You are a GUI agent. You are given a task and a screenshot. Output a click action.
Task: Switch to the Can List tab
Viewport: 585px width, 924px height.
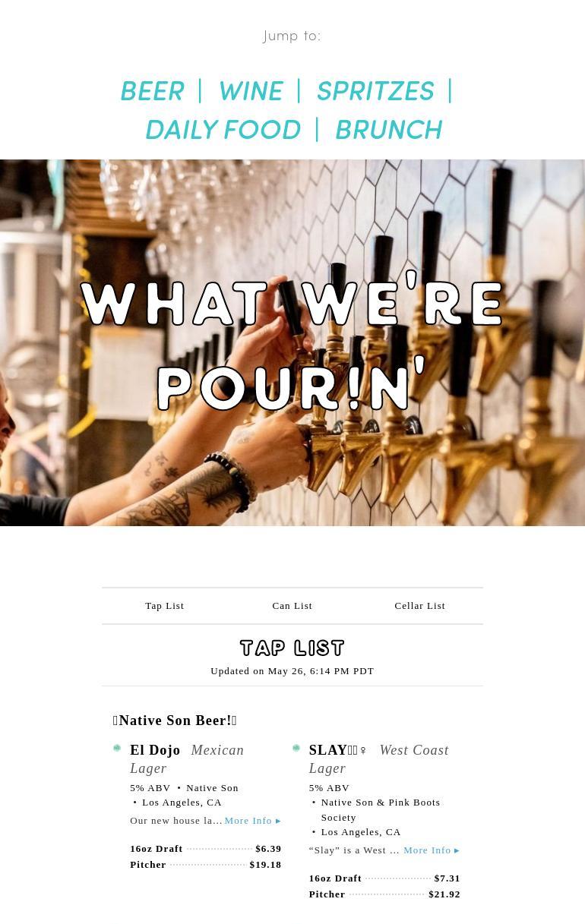tap(292, 606)
